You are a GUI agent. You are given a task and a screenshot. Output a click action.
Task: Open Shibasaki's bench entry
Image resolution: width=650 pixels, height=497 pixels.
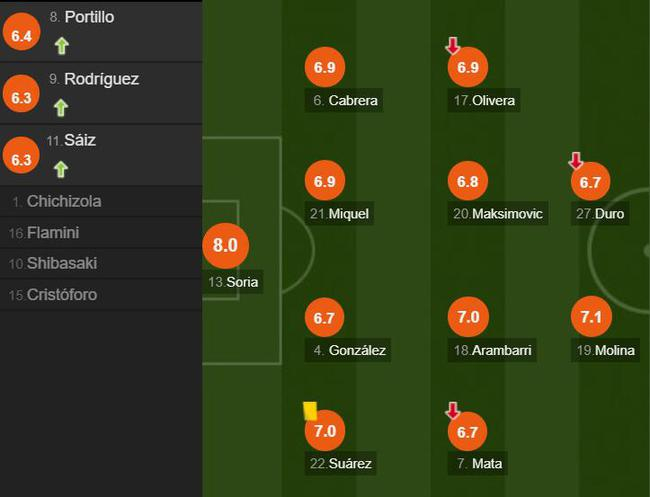(68, 264)
